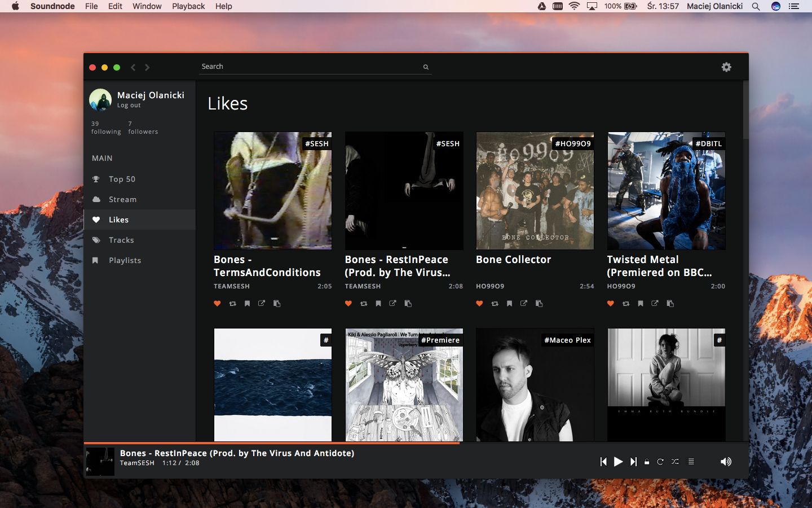Toggle the like heart on Twisted Metal
Image resolution: width=812 pixels, height=508 pixels.
tap(610, 304)
